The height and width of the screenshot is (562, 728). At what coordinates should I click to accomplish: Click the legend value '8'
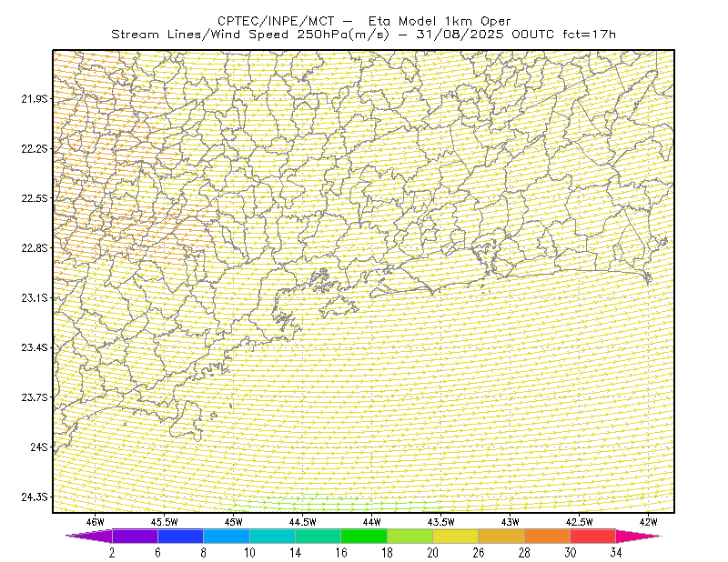[x=203, y=553]
